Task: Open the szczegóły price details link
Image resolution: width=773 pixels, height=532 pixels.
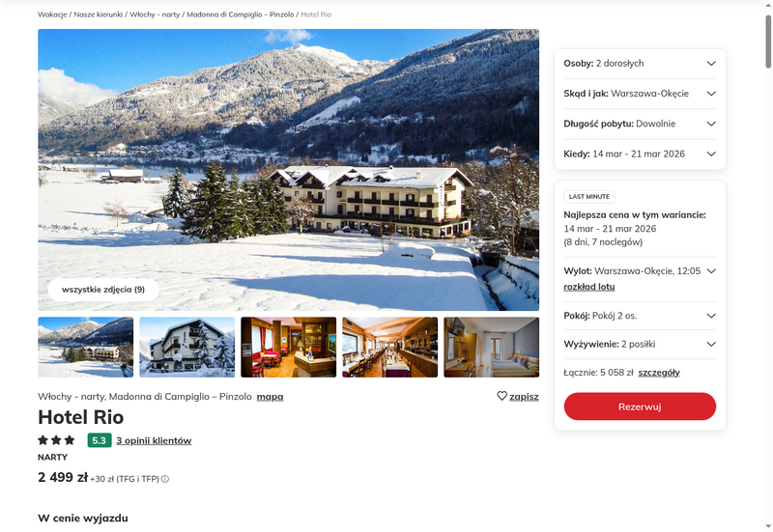Action: pos(659,373)
